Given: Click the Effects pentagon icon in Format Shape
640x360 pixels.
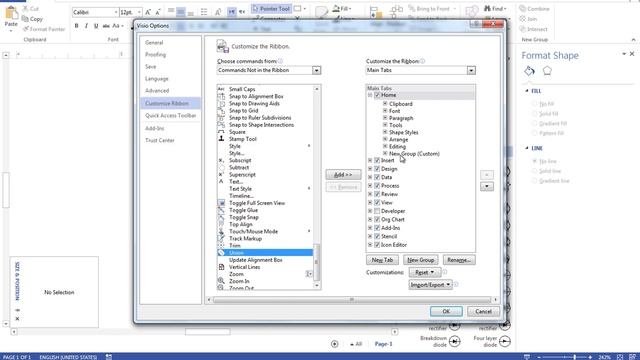Looking at the screenshot, I should point(547,71).
